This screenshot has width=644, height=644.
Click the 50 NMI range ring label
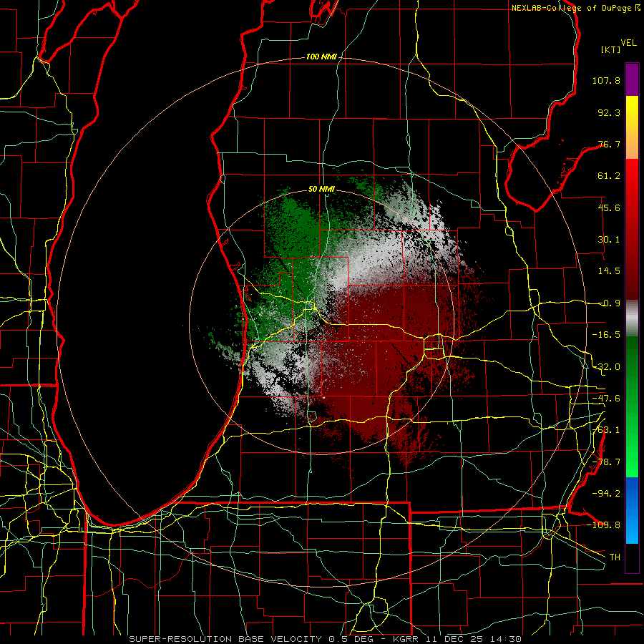point(321,190)
